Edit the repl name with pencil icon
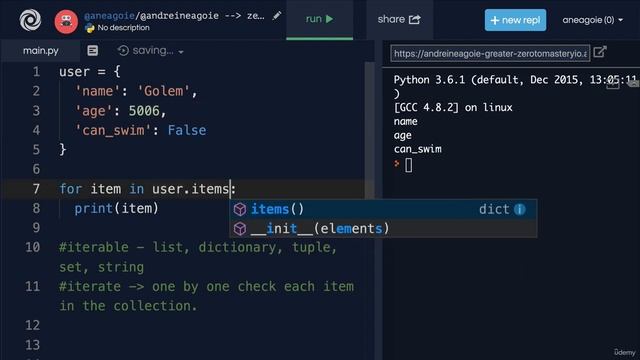 [277, 16]
